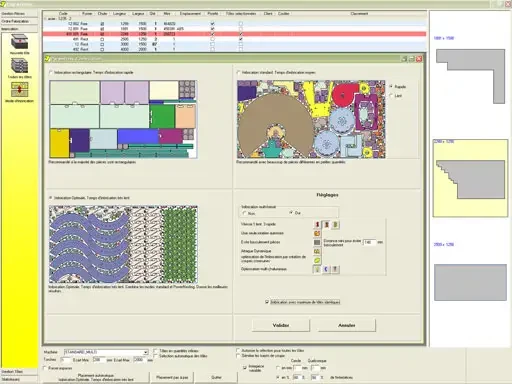Check nesting with maximum identical sheets checkbox
This screenshot has width=512, height=384.
267,302
